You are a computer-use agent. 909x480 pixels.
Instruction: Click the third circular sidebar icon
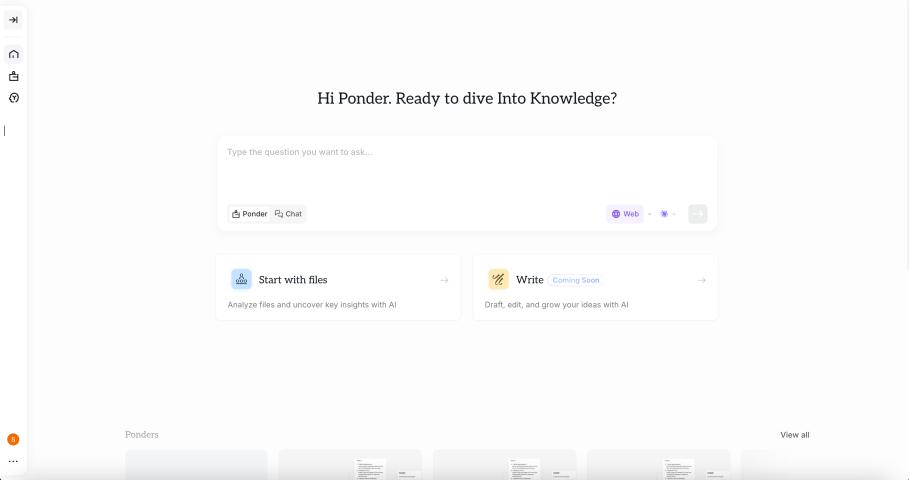point(13,98)
